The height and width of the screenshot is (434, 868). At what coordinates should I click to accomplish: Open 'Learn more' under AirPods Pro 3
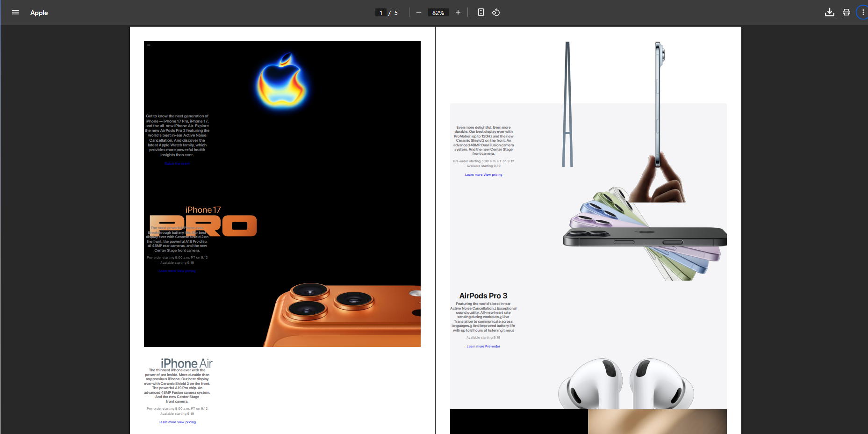click(475, 347)
